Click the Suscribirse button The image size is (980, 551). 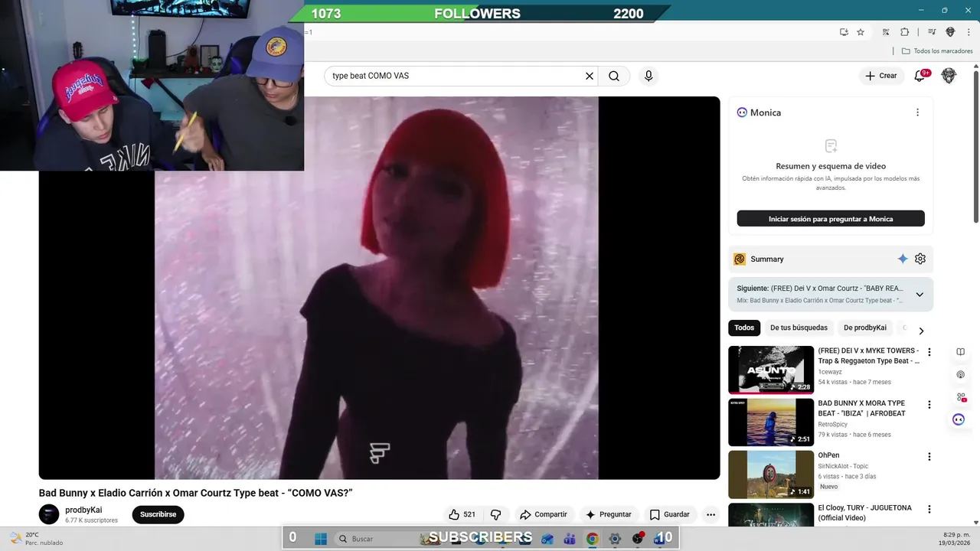click(158, 514)
